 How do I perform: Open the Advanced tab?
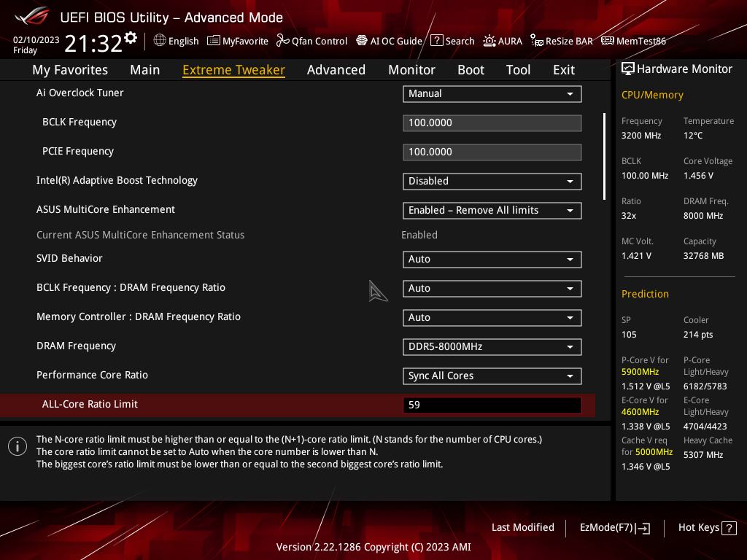(x=336, y=70)
